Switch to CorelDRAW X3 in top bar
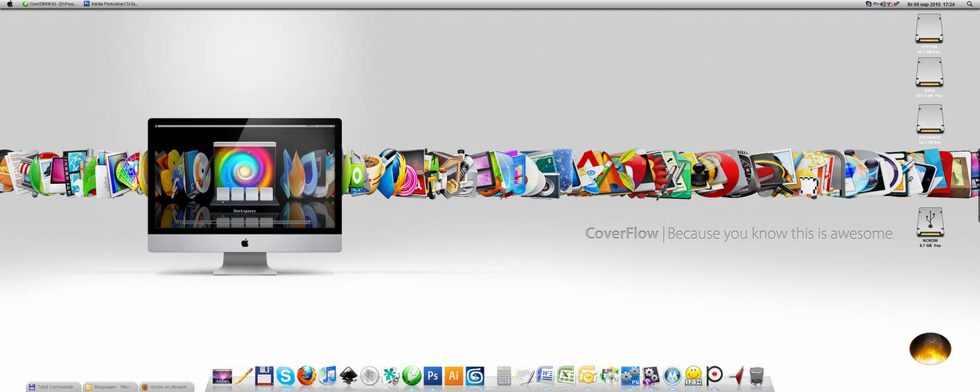Viewport: 980px width, 392px height. 49,4
